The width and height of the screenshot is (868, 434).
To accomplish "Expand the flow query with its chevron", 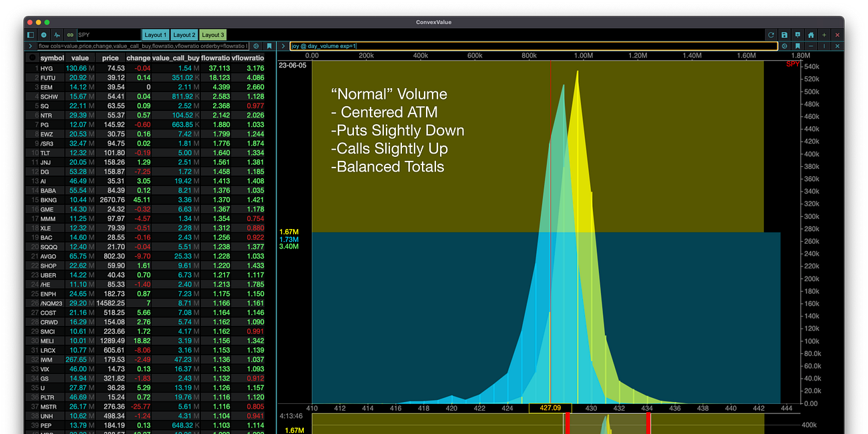I will pyautogui.click(x=30, y=45).
